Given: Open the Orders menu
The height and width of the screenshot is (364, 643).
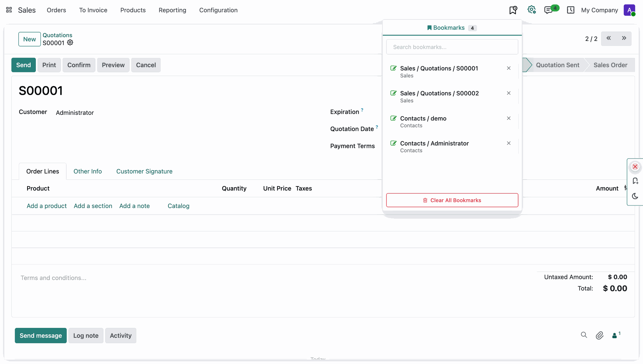Looking at the screenshot, I should [56, 10].
